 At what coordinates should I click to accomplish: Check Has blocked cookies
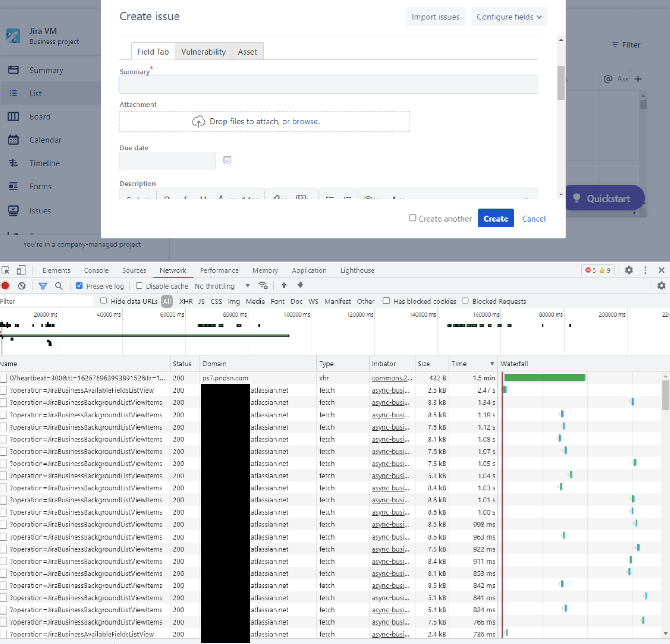click(387, 301)
